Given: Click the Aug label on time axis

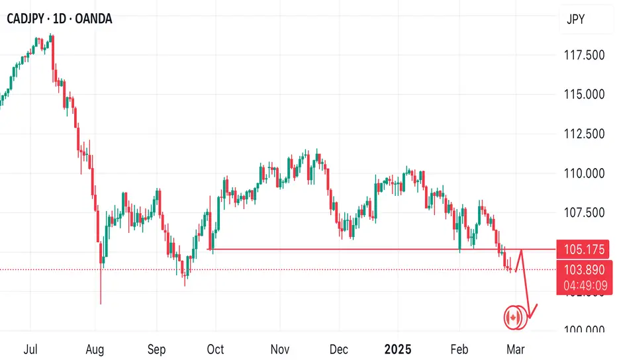Looking at the screenshot, I should point(95,349).
